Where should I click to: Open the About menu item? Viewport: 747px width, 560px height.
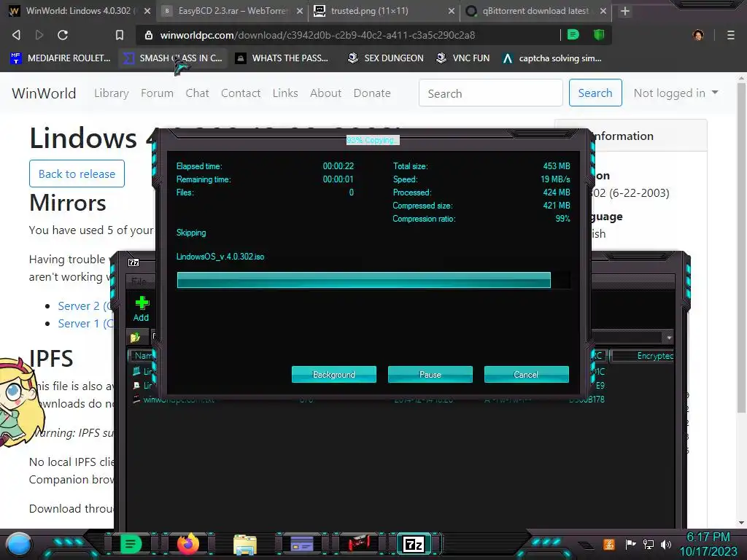(326, 93)
